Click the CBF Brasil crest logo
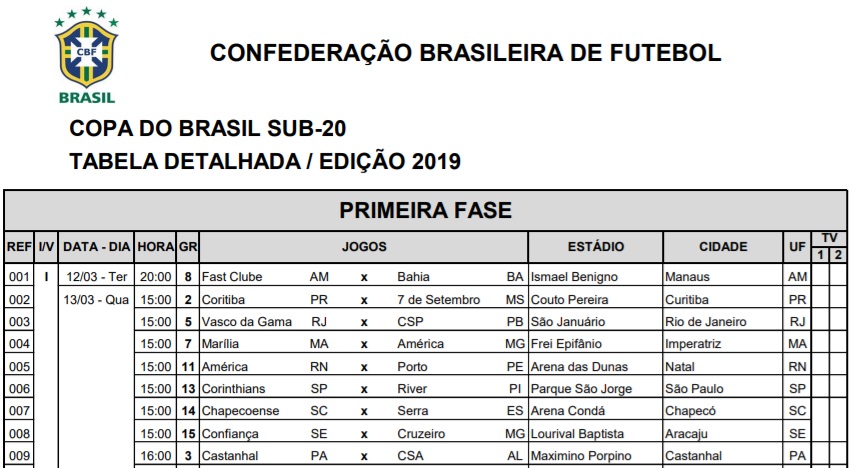Viewport: 851px width, 468px height. [x=87, y=57]
